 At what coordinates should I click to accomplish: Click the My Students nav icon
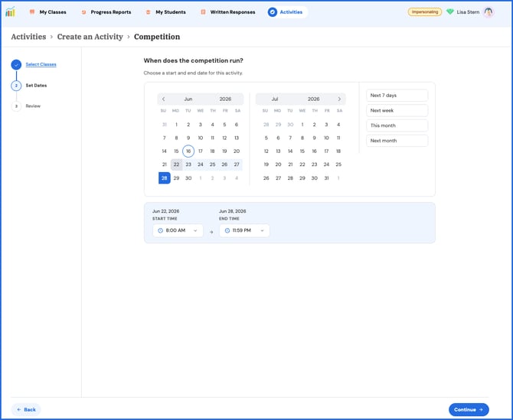click(149, 12)
